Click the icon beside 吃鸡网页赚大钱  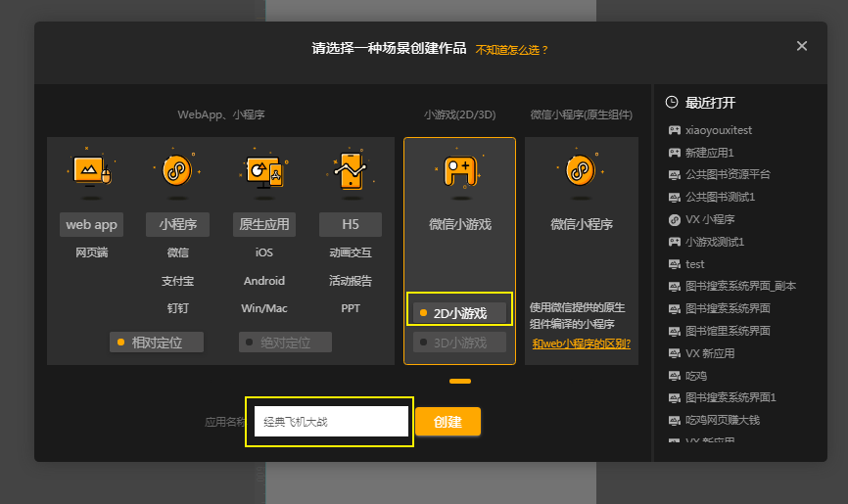tap(675, 420)
